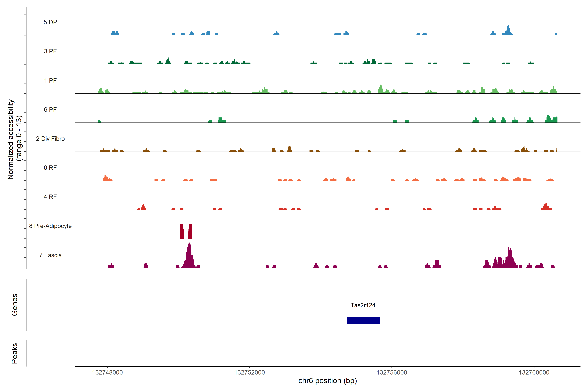
Task: Click the tallest blue 5 DP peak
Action: coord(508,31)
